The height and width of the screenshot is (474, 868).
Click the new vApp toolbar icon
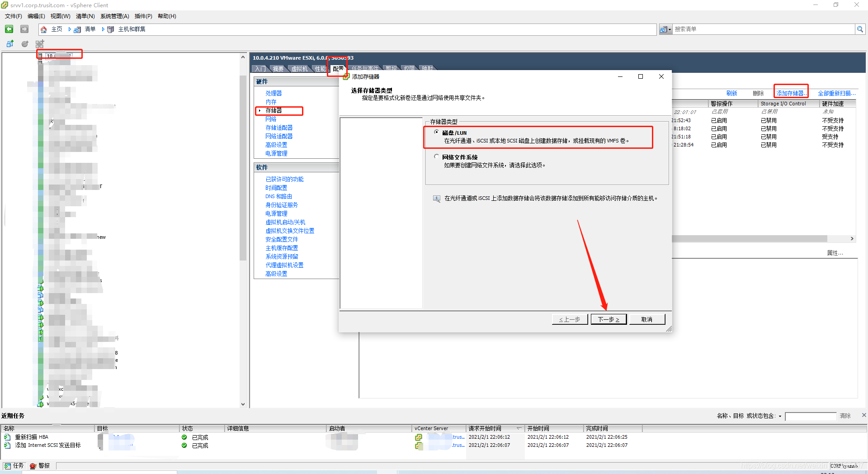pos(40,44)
